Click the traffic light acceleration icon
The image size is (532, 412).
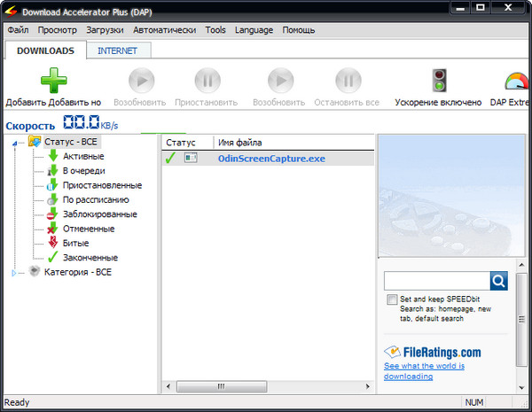click(x=438, y=82)
